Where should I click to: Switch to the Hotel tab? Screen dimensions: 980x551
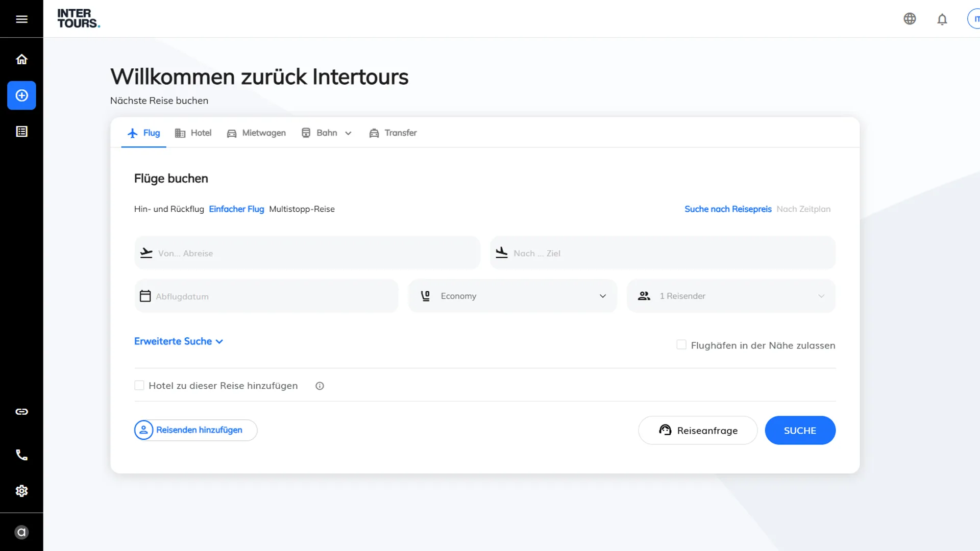click(193, 133)
